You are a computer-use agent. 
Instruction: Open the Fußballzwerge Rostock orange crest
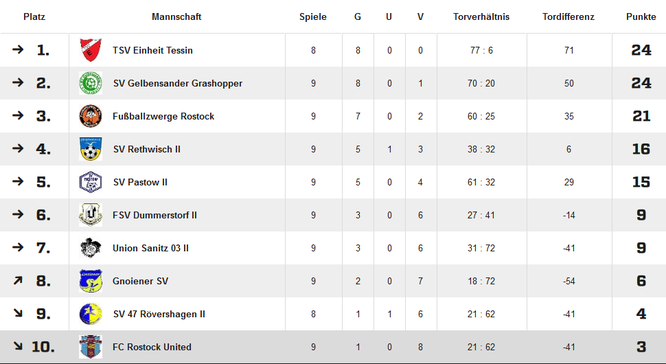coord(90,116)
